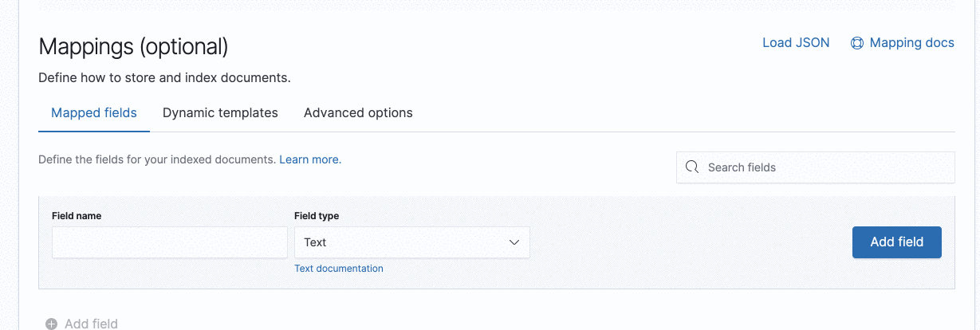Screen dimensions: 980x330
Task: Click the Mappings (optional) heading
Action: tap(133, 46)
